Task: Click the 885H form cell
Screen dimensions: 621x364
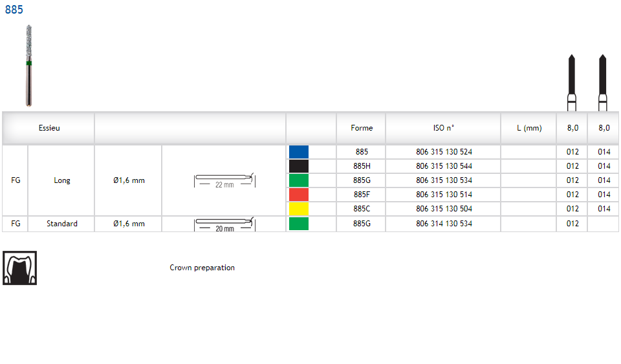Action: pyautogui.click(x=362, y=166)
